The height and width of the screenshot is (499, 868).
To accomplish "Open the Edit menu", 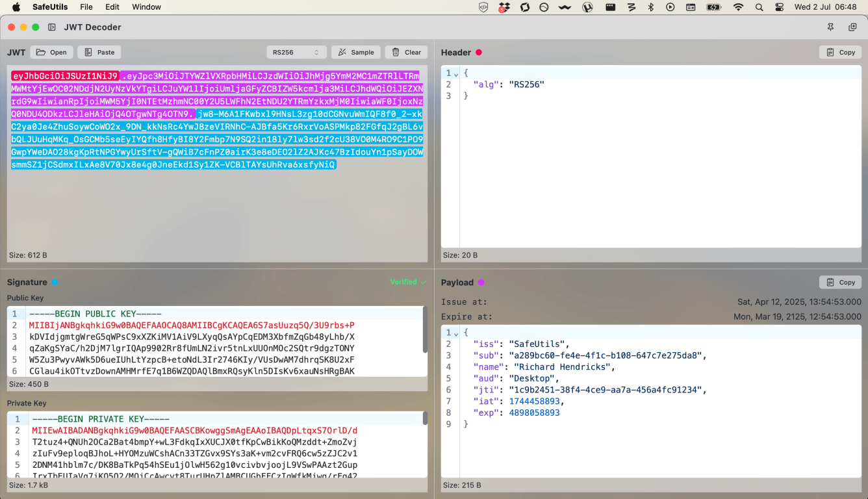I will 112,7.
